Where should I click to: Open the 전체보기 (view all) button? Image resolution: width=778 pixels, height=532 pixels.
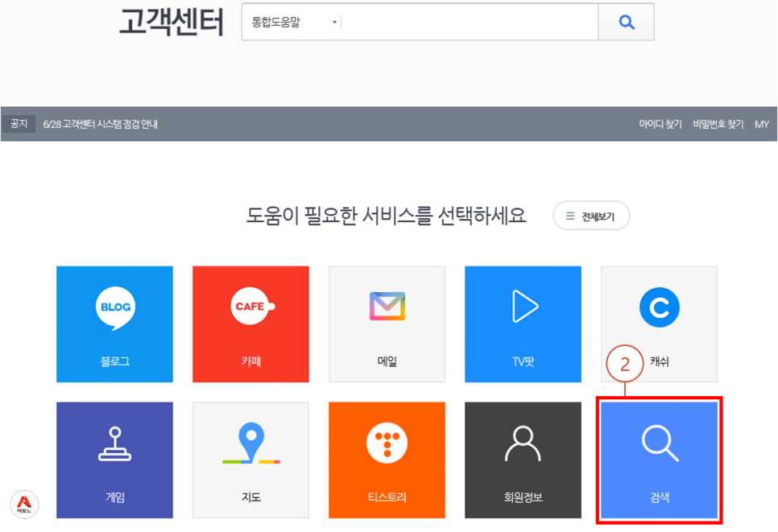coord(591,216)
